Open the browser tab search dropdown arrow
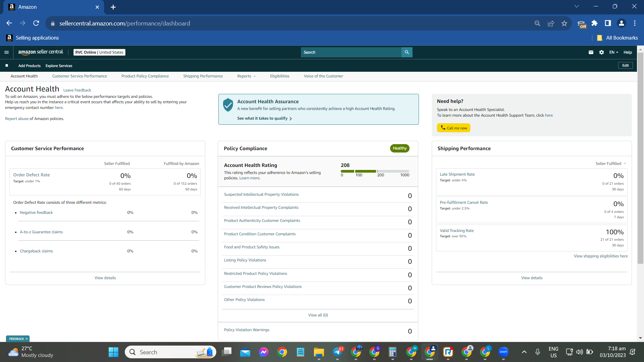This screenshot has width=644, height=362. click(x=577, y=6)
